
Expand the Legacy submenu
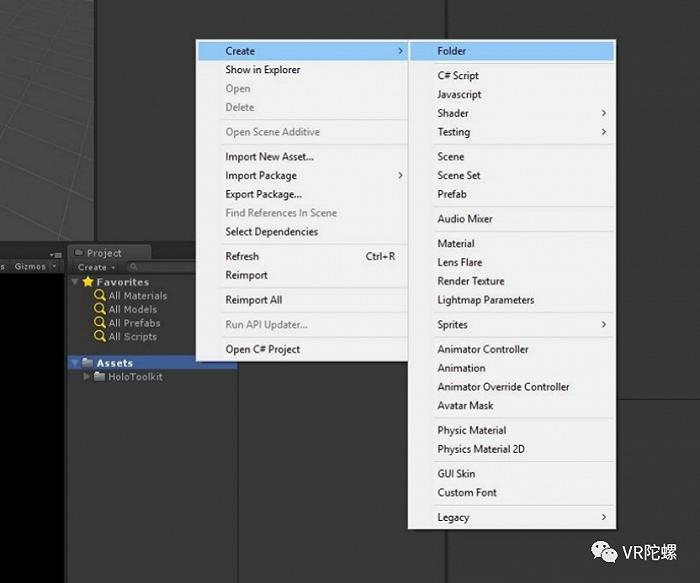[604, 517]
